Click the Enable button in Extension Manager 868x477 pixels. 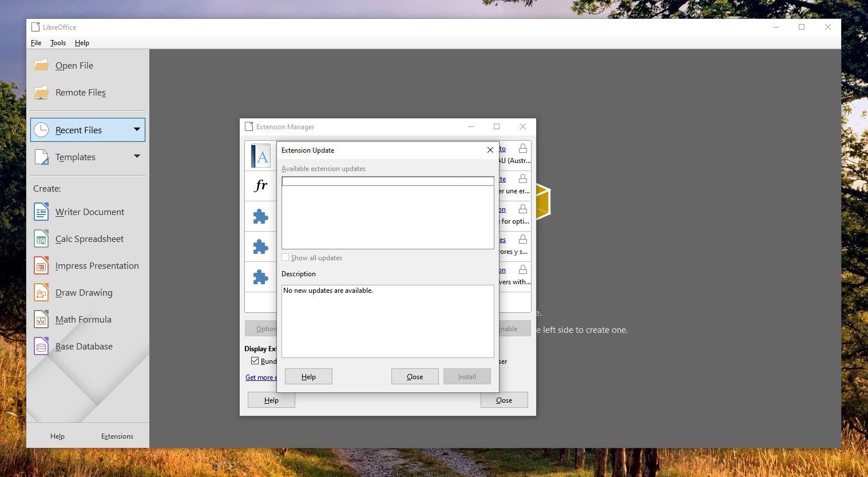tap(514, 328)
